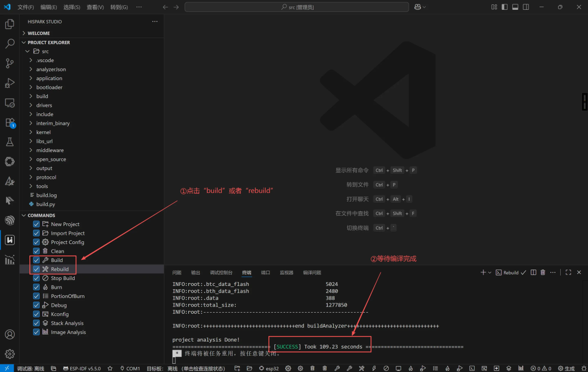588x372 pixels.
Task: Maximize the terminal panel size
Action: click(568, 272)
